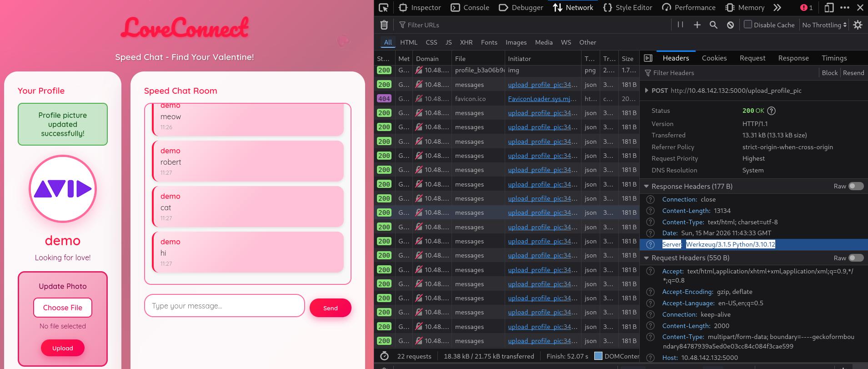Collapse the Response Headers section
The image size is (868, 369).
tap(646, 186)
